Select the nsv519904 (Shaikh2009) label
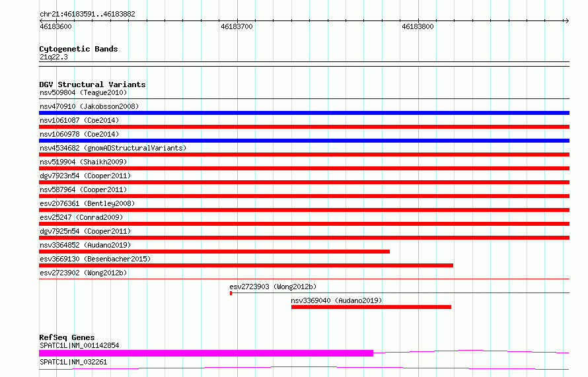 pyautogui.click(x=83, y=162)
